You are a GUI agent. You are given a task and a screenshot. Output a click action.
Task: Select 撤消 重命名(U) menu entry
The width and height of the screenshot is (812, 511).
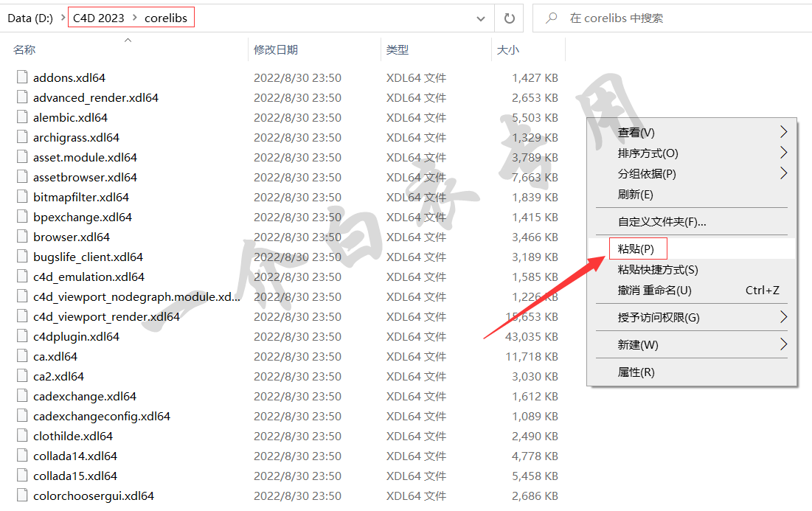pyautogui.click(x=691, y=290)
